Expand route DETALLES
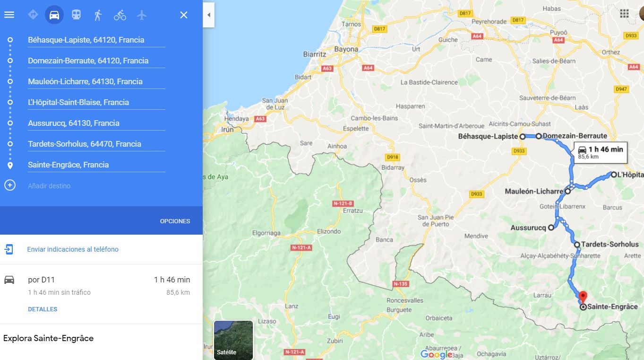 pyautogui.click(x=43, y=309)
